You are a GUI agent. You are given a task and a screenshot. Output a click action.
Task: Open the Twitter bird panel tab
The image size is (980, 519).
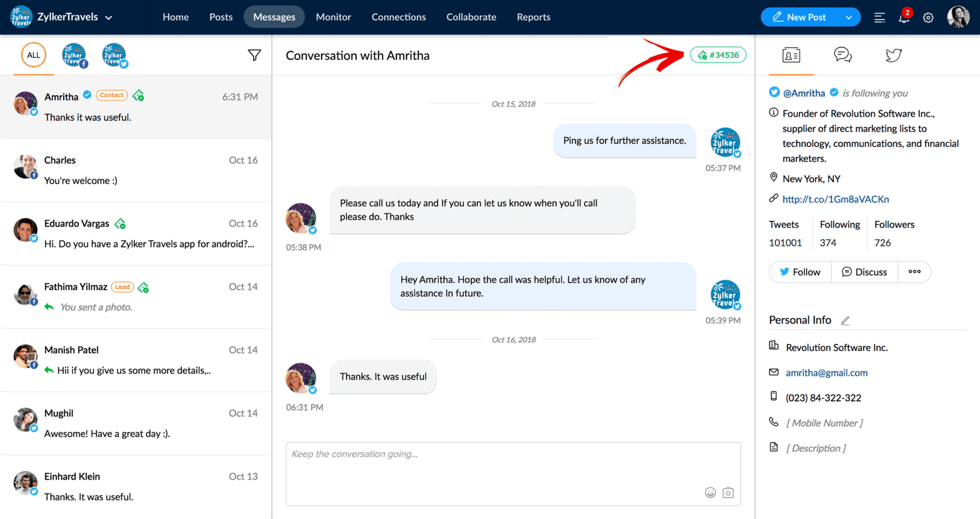coord(894,55)
